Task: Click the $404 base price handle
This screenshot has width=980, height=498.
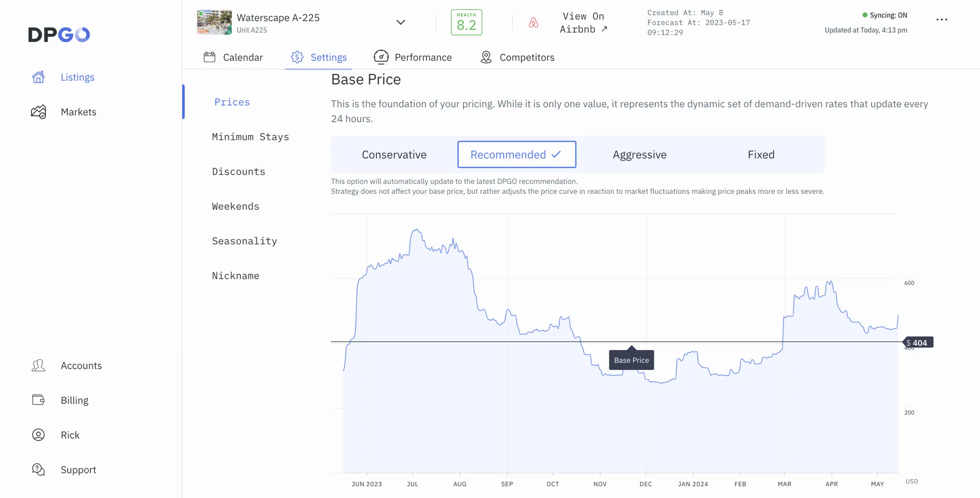Action: point(918,342)
